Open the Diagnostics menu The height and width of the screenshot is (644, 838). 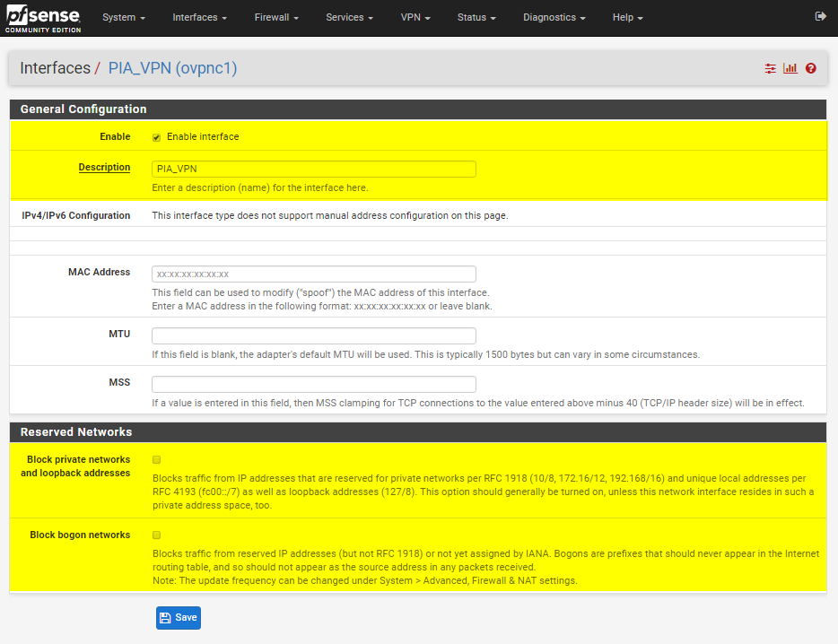point(554,18)
